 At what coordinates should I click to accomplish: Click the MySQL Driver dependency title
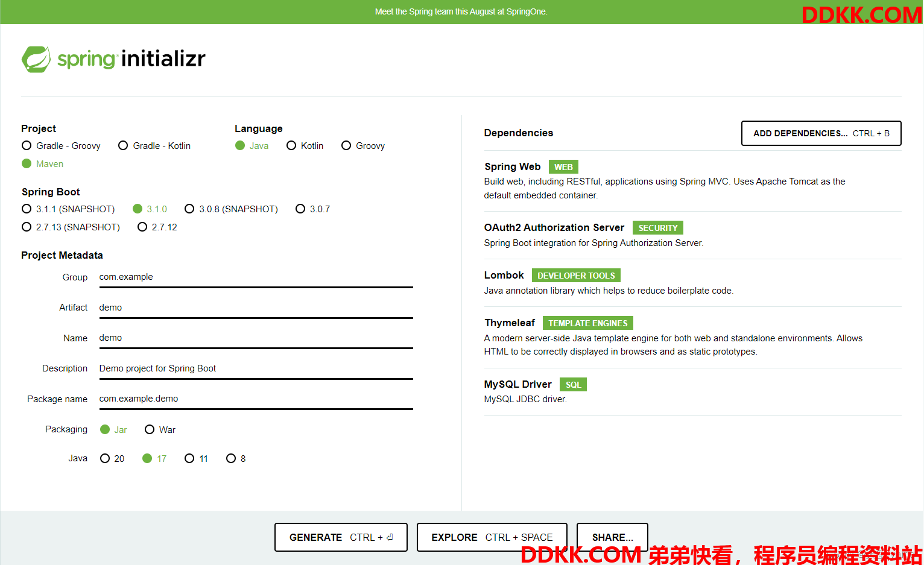point(517,384)
